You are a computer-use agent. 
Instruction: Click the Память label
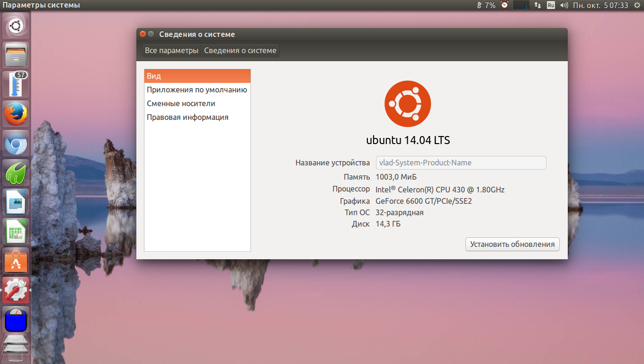357,177
